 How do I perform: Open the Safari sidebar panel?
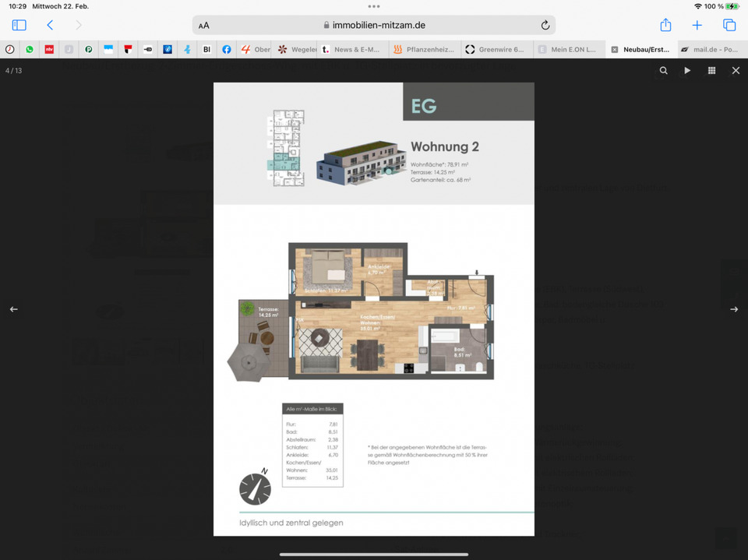[x=19, y=25]
